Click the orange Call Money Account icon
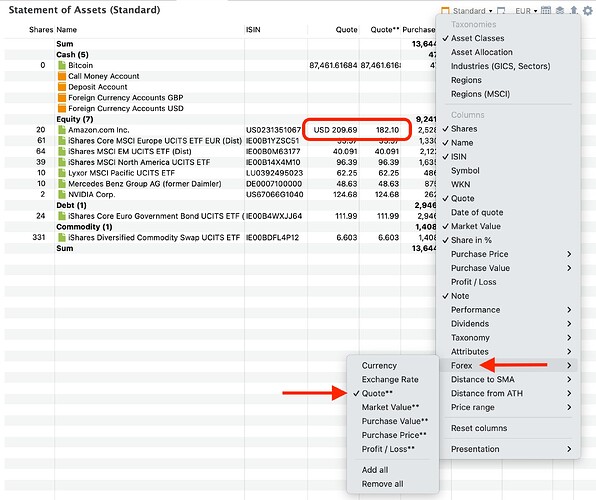This screenshot has width=596, height=500. pos(62,76)
